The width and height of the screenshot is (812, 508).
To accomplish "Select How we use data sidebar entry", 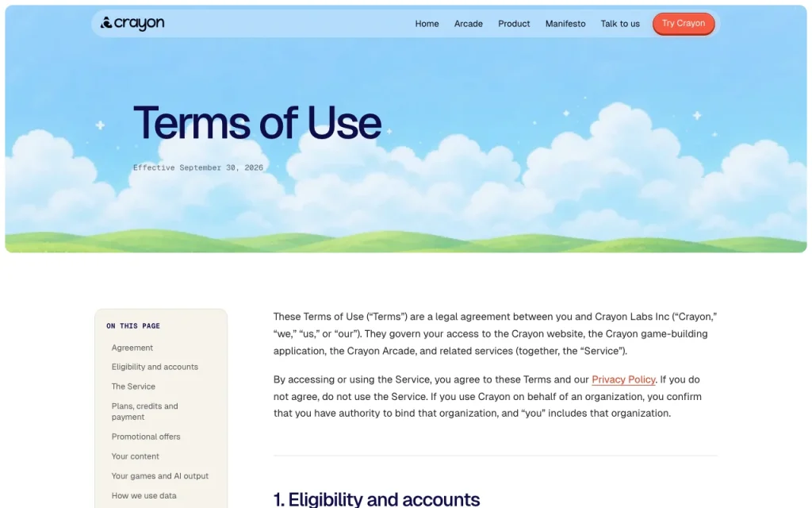I will [144, 496].
